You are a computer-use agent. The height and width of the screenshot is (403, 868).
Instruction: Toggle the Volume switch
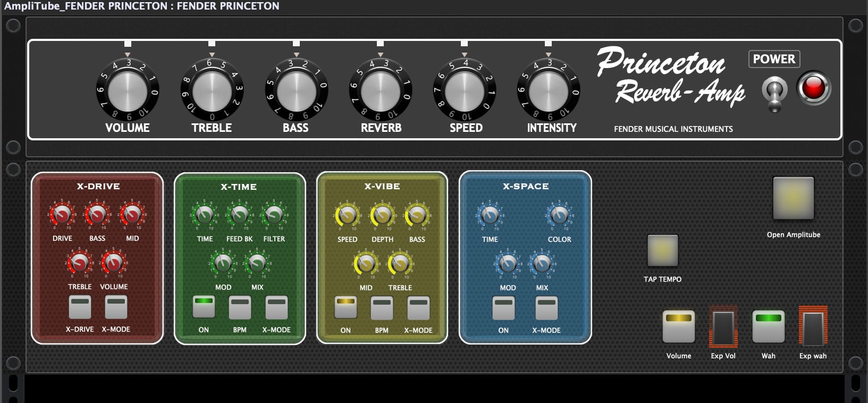click(x=679, y=326)
